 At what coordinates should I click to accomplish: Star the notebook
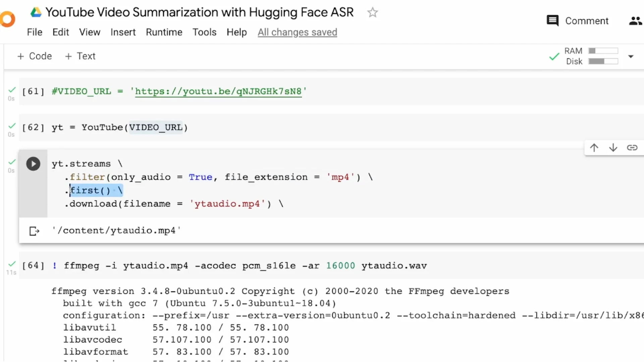click(x=372, y=12)
